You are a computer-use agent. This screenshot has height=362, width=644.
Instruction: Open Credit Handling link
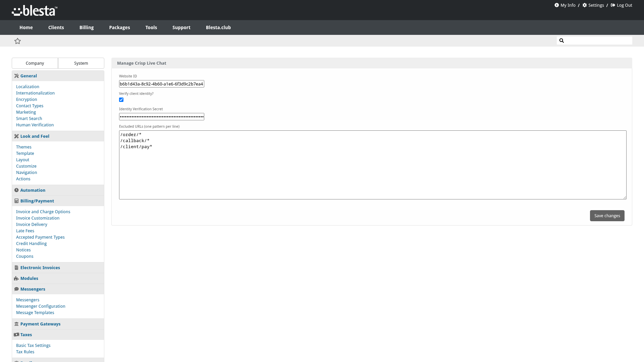31,244
